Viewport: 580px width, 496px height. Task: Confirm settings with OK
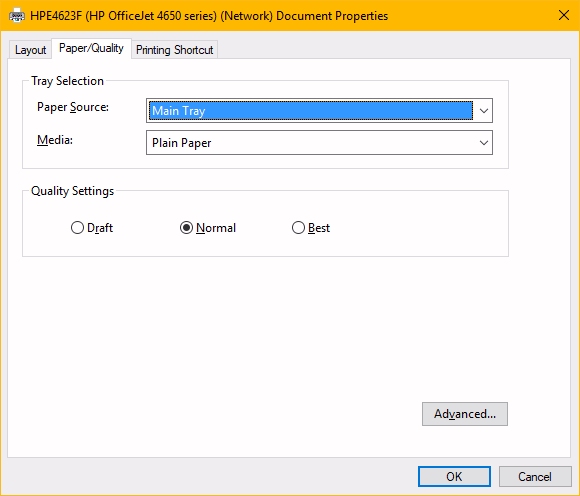coord(454,476)
